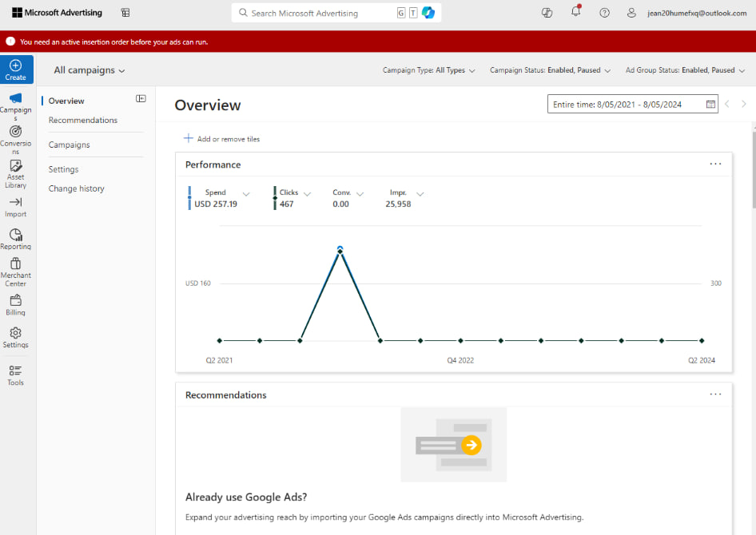Open the Recommendations tile more options menu

tap(715, 394)
